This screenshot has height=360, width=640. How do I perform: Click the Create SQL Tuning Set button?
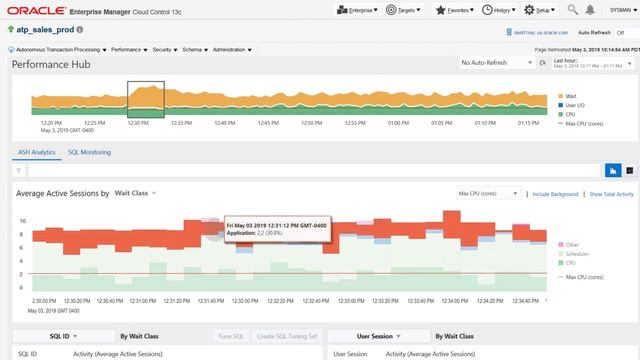[x=287, y=336]
